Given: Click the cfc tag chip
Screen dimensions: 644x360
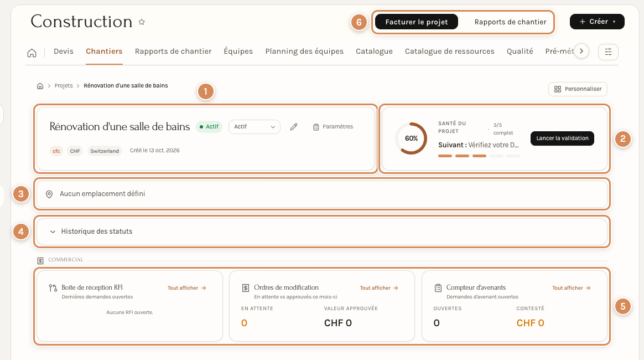Looking at the screenshot, I should coord(56,151).
